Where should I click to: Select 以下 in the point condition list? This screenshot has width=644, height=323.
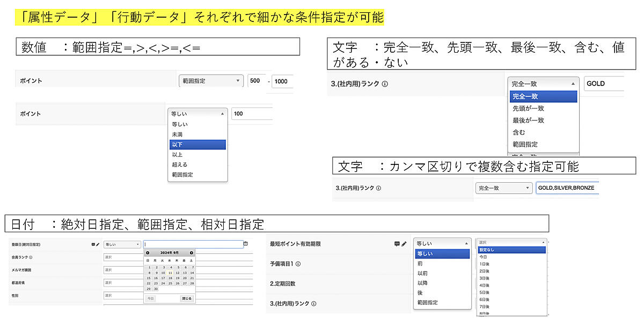point(197,145)
